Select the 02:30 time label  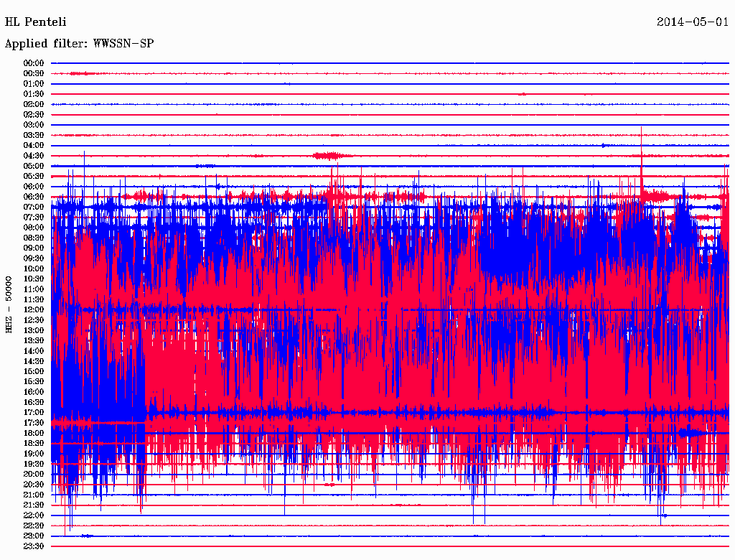pyautogui.click(x=34, y=114)
